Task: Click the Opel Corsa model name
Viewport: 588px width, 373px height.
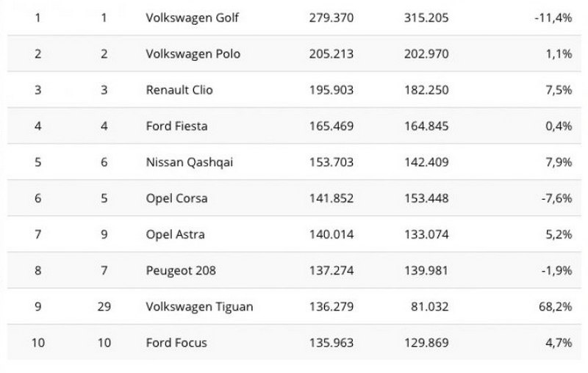Action: (x=177, y=198)
